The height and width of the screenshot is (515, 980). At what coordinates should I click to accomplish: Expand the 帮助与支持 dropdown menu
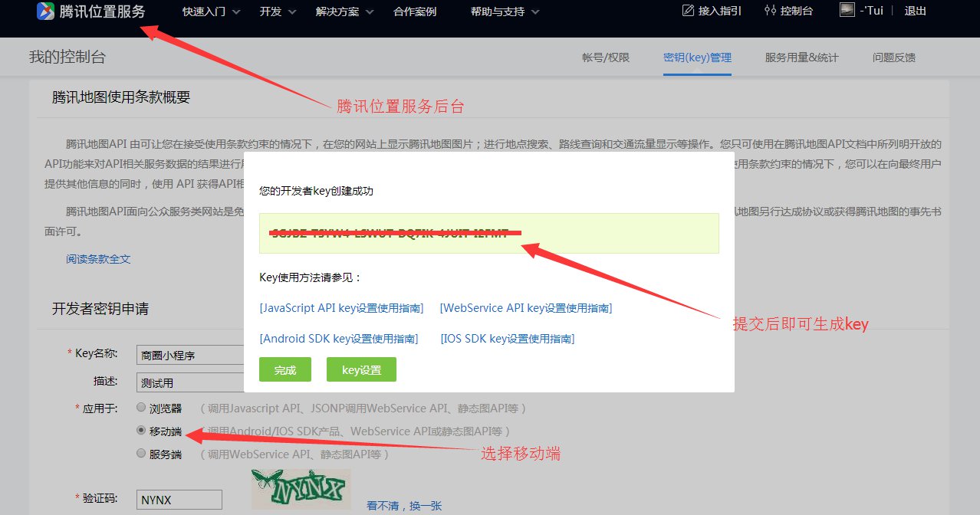[x=505, y=11]
